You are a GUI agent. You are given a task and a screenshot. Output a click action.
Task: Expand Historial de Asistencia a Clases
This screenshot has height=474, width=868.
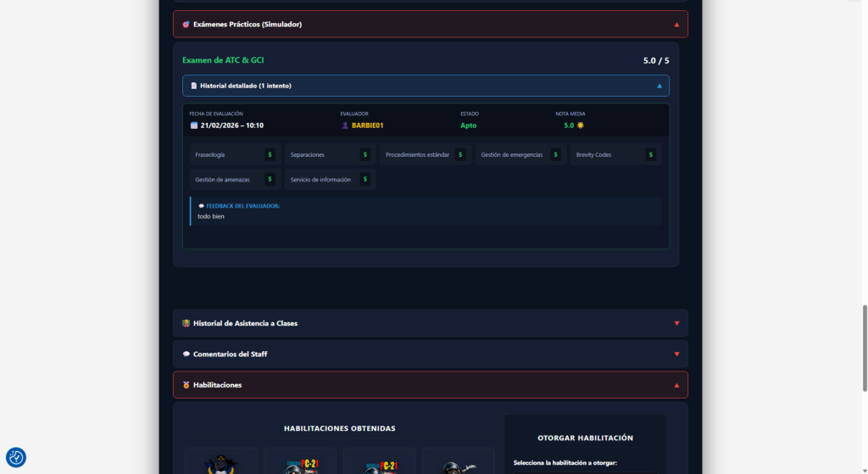coord(676,323)
